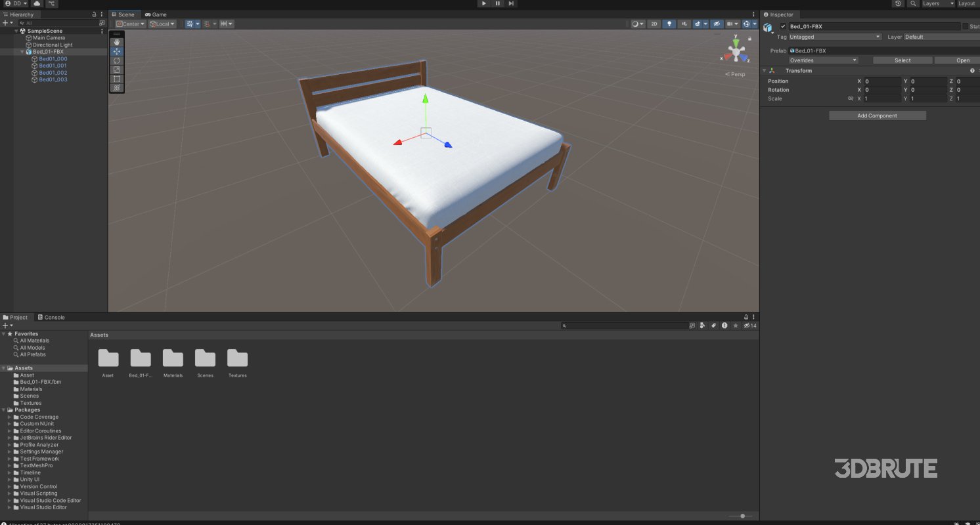The image size is (980, 525).
Task: Select the Rect Transform tool
Action: 117,79
